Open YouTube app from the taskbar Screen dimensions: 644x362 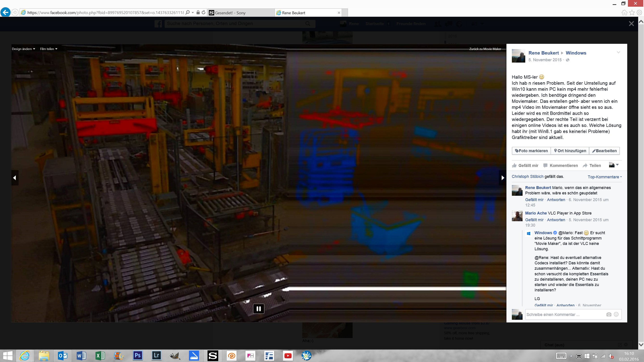pos(288,356)
